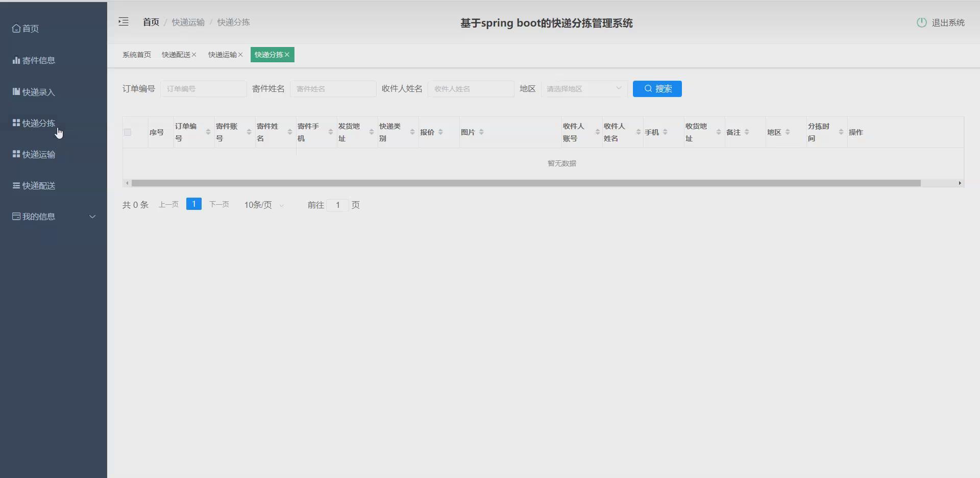Switch to the 快递配送 tab
980x478 pixels.
(x=176, y=55)
